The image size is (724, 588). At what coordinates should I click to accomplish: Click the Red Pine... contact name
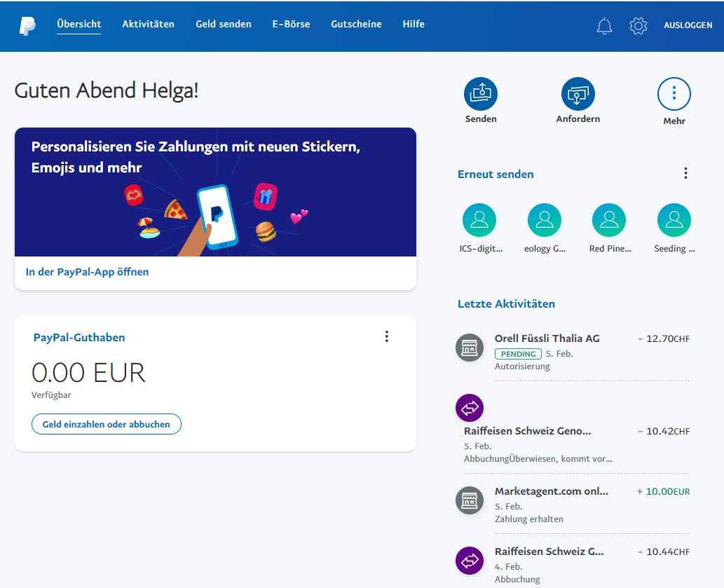(610, 249)
